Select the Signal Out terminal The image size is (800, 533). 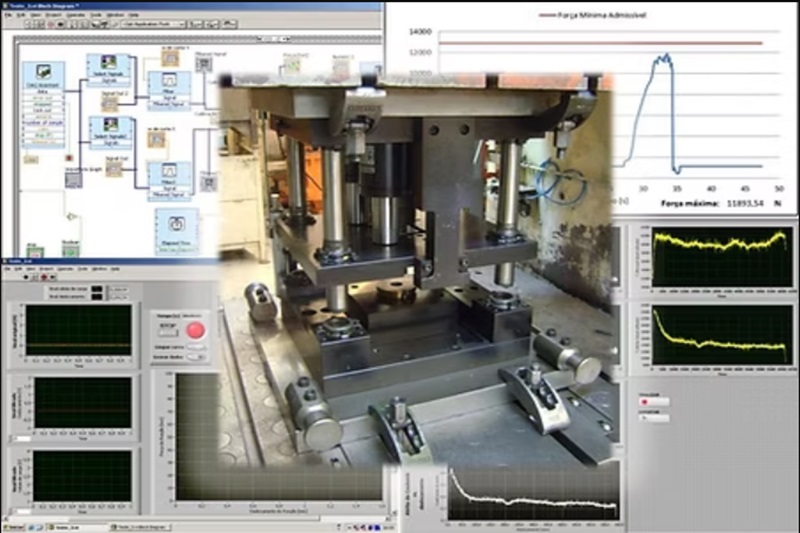113,169
